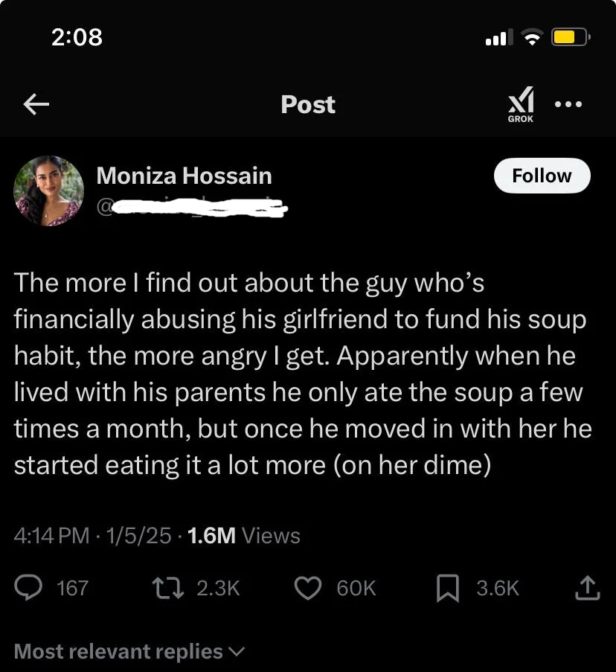Viewport: 616px width, 672px height.
Task: Open the three-dot more options menu
Action: click(568, 104)
